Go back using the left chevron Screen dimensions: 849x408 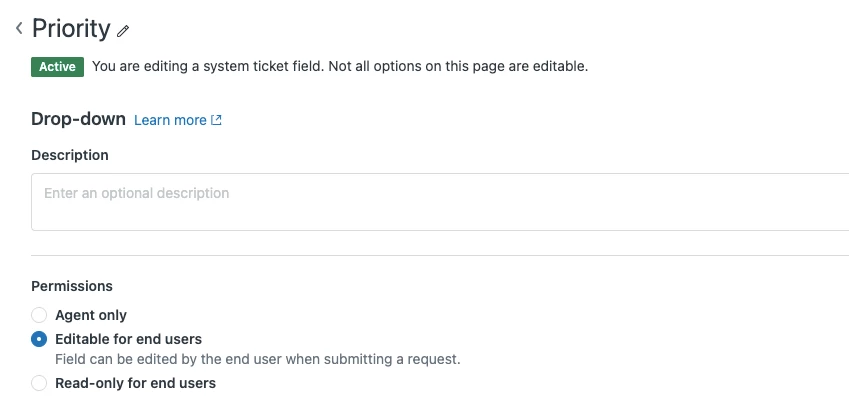click(19, 29)
